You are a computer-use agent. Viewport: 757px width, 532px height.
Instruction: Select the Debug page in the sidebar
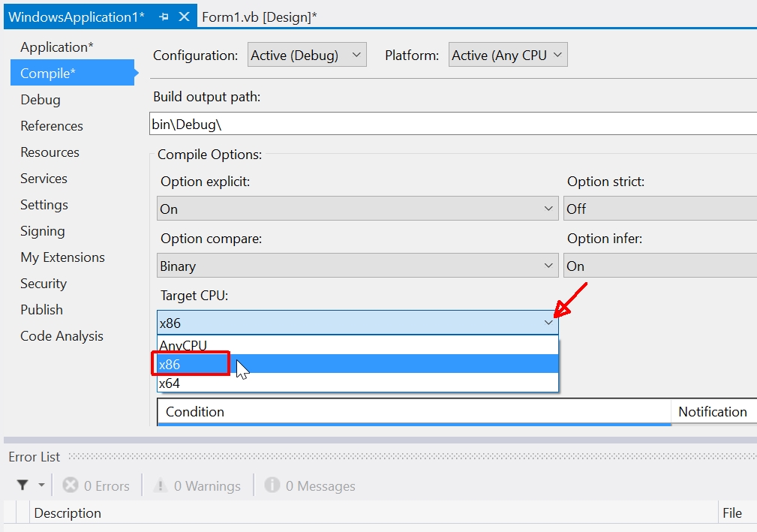[x=40, y=99]
